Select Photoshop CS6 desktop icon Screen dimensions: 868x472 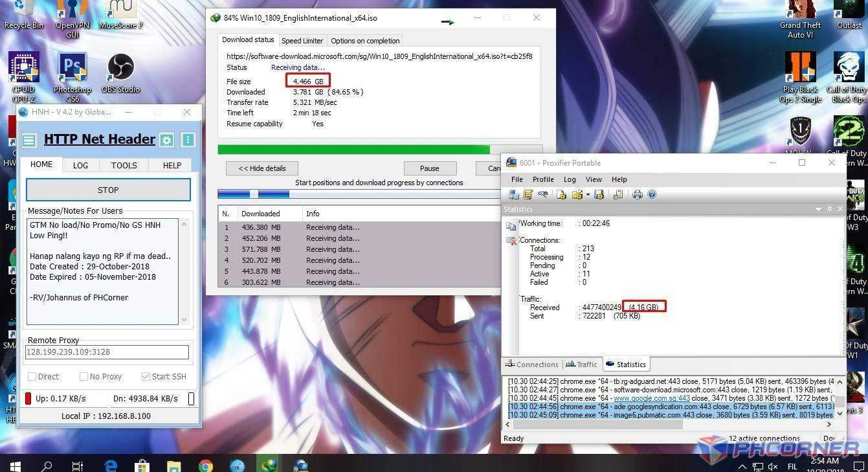pyautogui.click(x=72, y=78)
